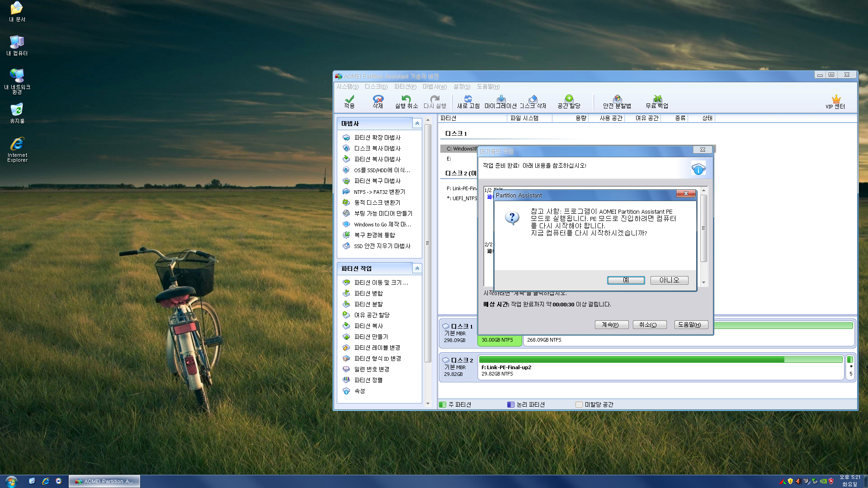The width and height of the screenshot is (868, 488).
Task: Click the 다시 실행 (Redo) toolbar icon
Action: (x=434, y=102)
